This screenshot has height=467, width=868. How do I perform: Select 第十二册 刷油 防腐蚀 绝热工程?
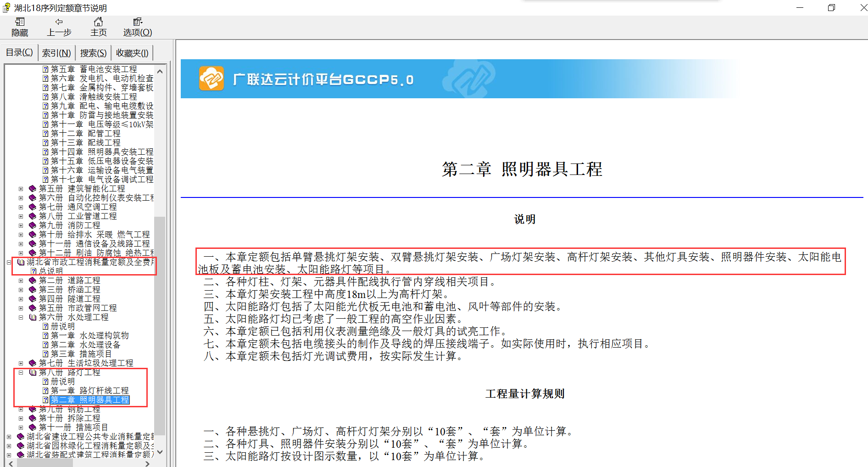96,253
